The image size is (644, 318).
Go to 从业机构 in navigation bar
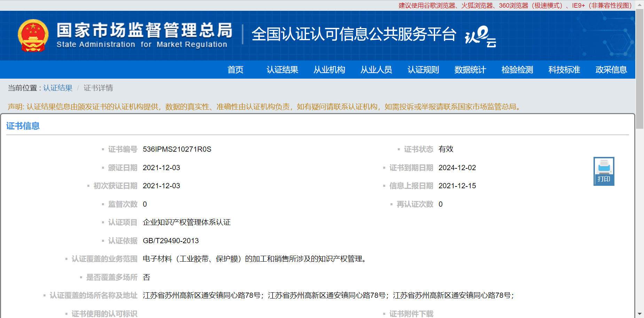coord(329,70)
